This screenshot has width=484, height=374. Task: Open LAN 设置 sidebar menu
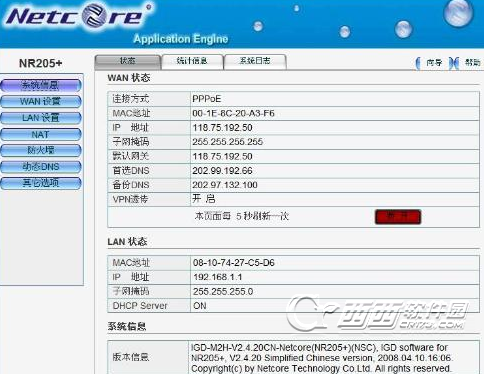coord(41,118)
